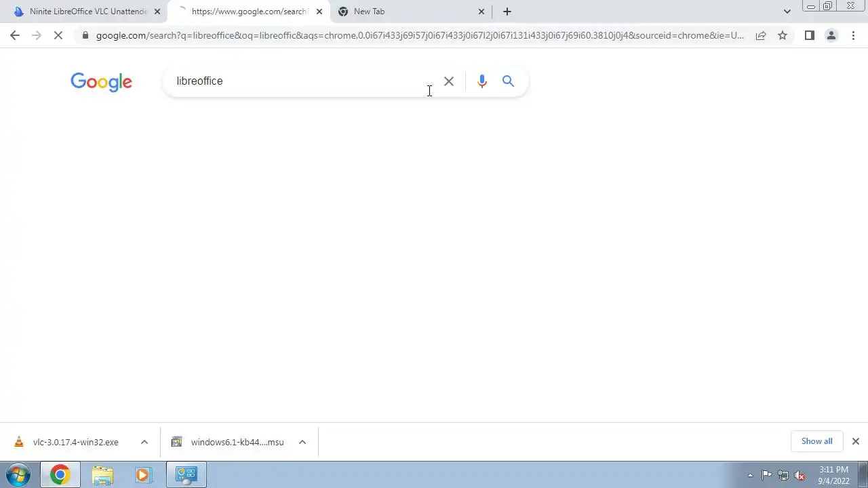Click the address bar URL
The height and width of the screenshot is (488, 868).
[x=420, y=35]
